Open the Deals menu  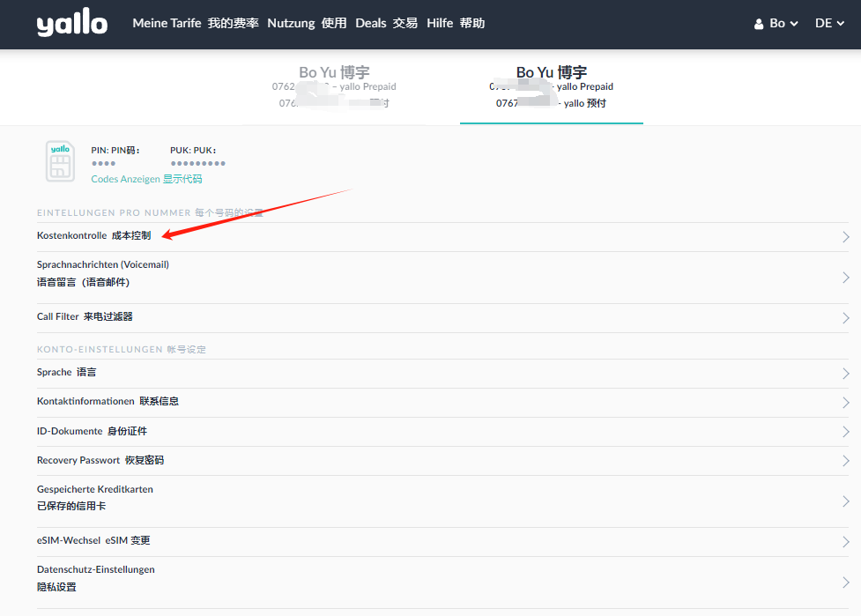point(387,23)
